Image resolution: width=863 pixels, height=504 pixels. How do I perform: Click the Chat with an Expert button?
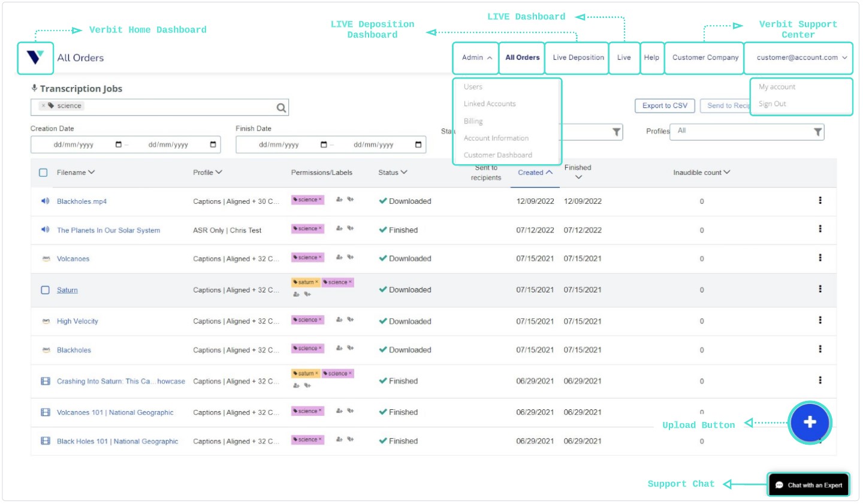tap(808, 485)
